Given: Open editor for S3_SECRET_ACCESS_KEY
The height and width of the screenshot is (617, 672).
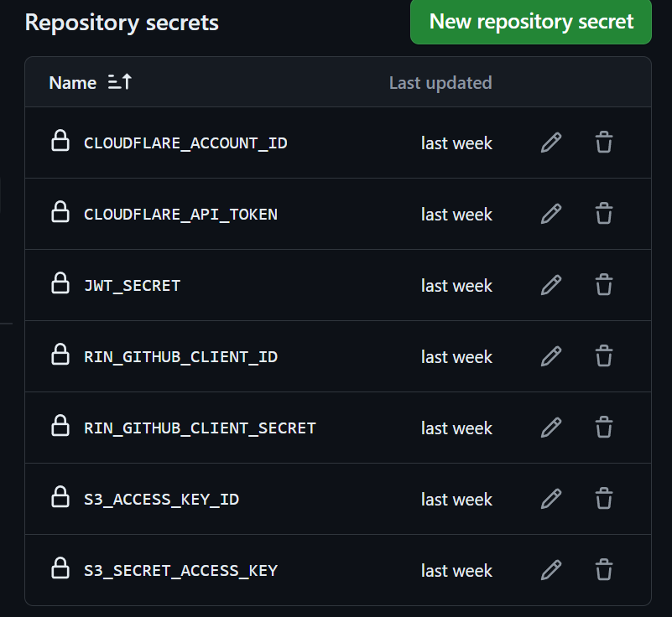Looking at the screenshot, I should click(550, 570).
